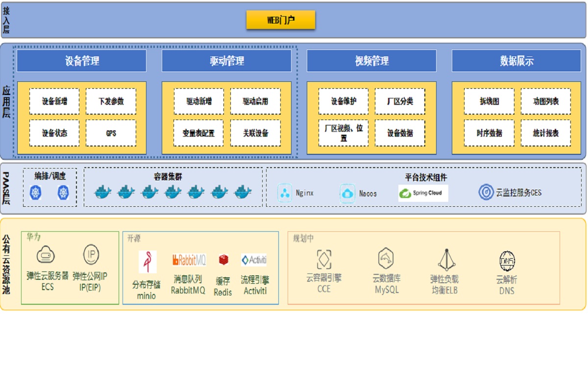Select the 弹性云服务器 ECS icon

46,255
